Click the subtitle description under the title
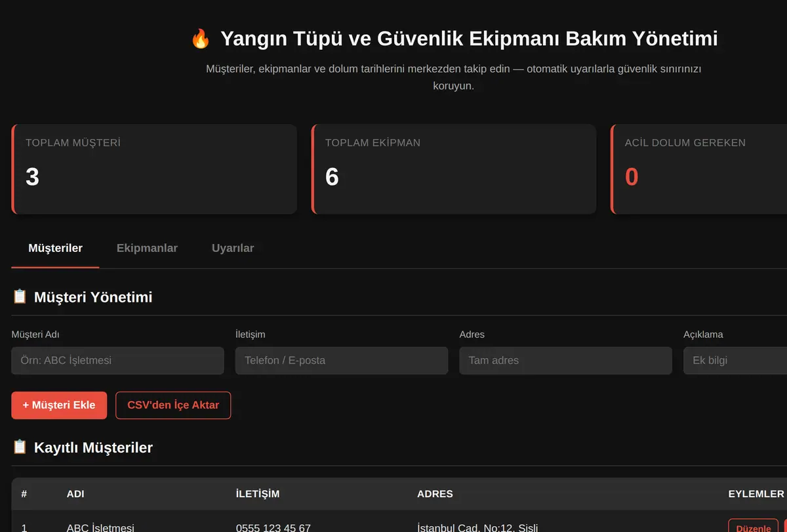 click(x=454, y=77)
